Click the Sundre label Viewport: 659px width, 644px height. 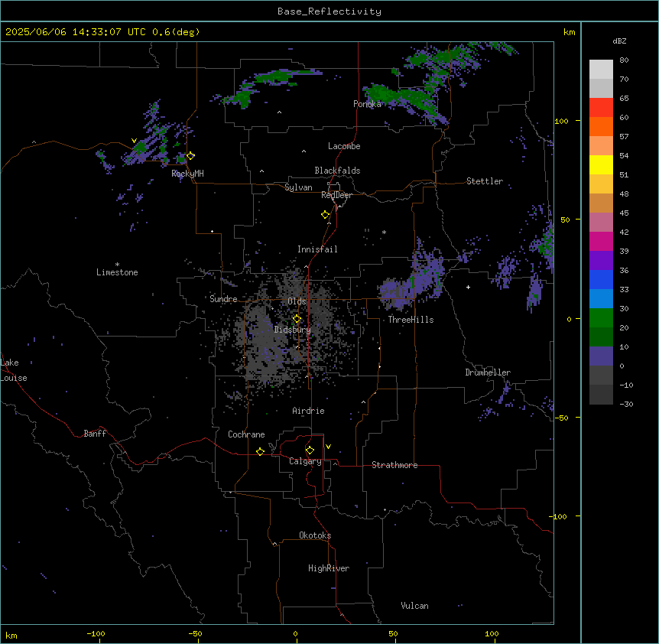coord(223,299)
